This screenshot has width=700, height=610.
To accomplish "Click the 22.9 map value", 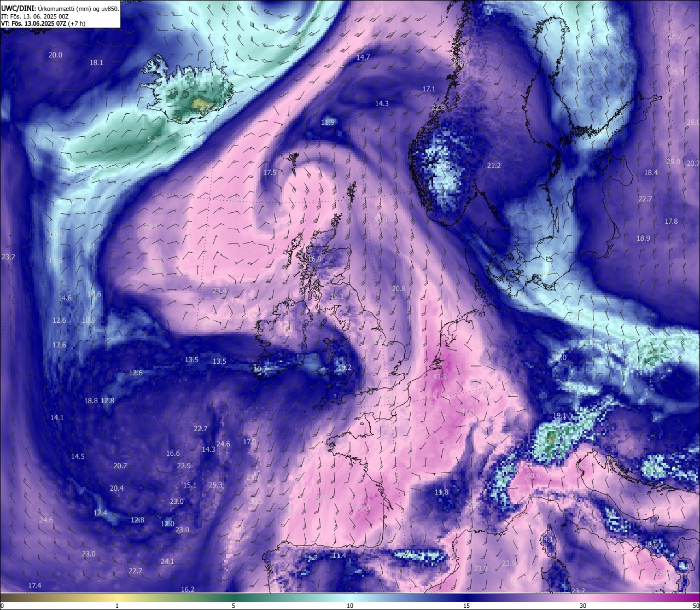I will 184,466.
